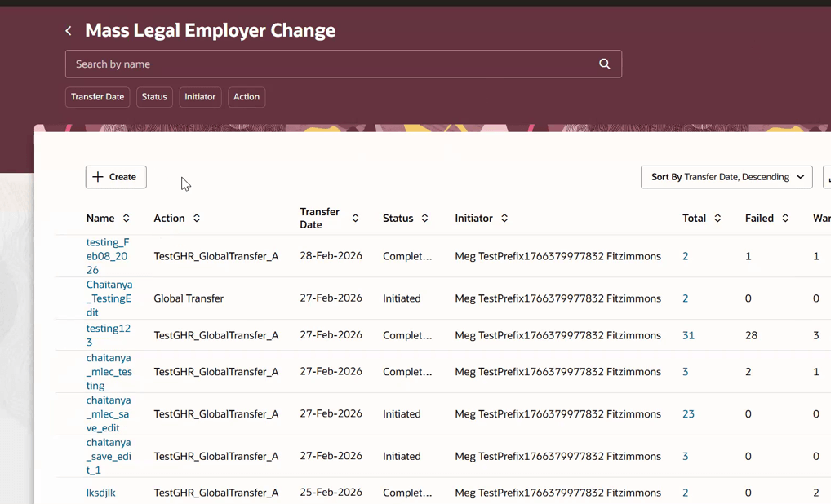Screen dimensions: 835x504
Task: Open Total count 31 for testing123
Action: point(689,335)
